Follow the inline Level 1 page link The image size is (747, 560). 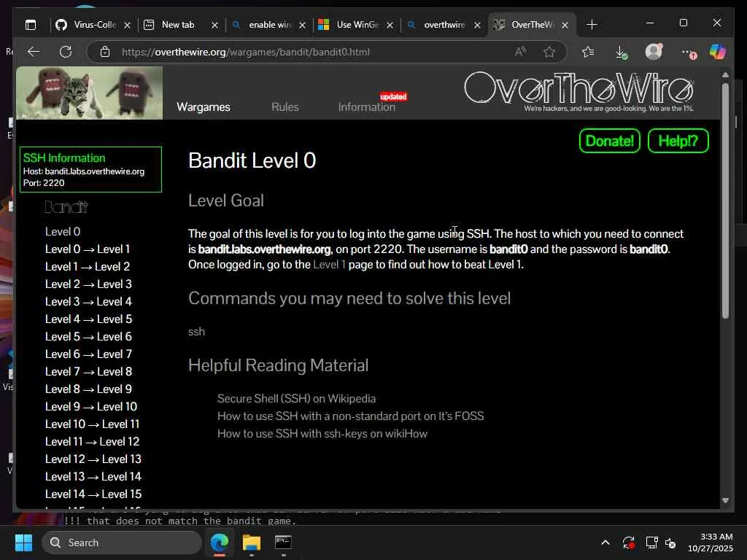coord(329,265)
